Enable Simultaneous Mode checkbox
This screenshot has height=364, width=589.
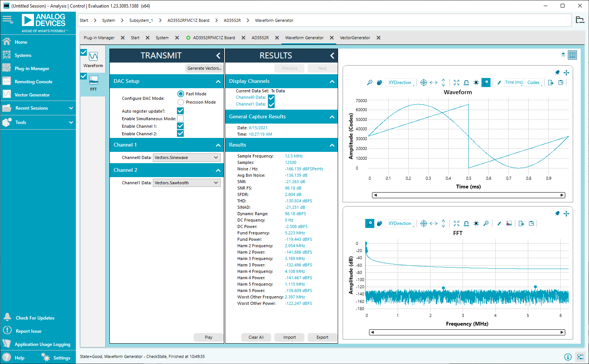click(180, 119)
